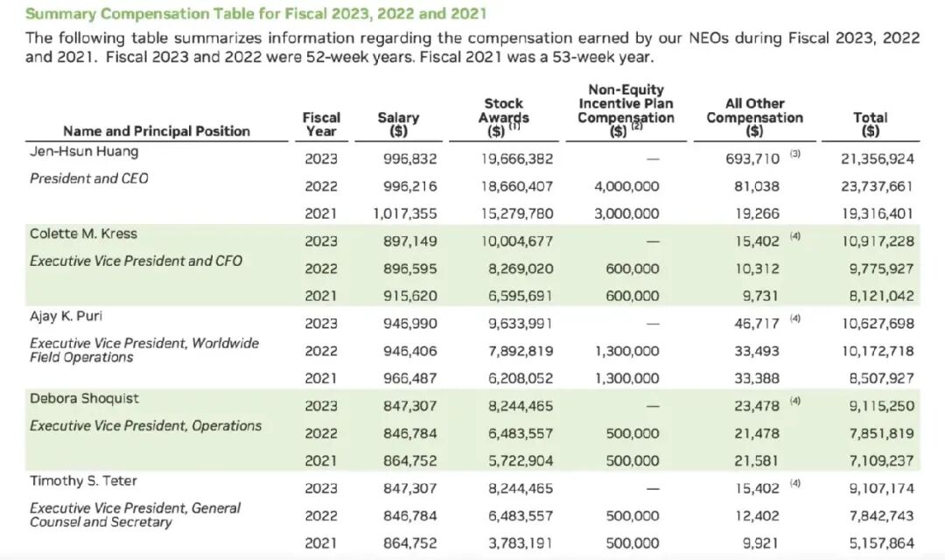This screenshot has width=945, height=560.
Task: Click the name 'Debora Shoquist'
Action: click(84, 398)
